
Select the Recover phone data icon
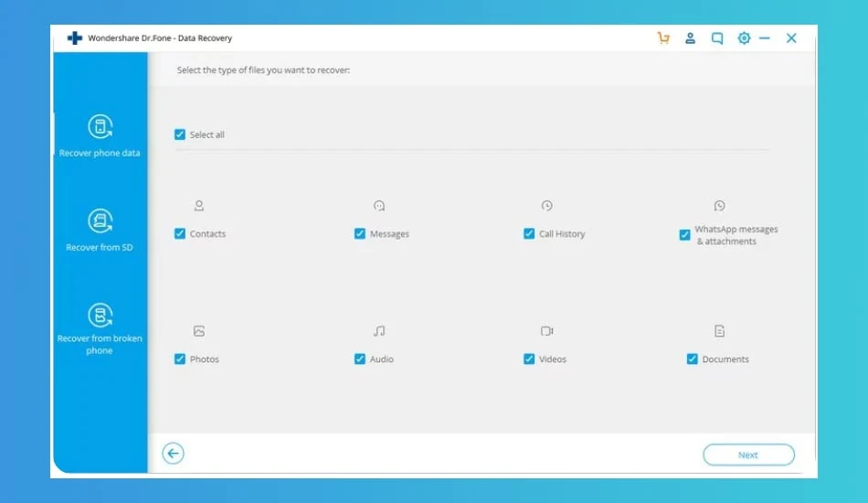pyautogui.click(x=101, y=127)
